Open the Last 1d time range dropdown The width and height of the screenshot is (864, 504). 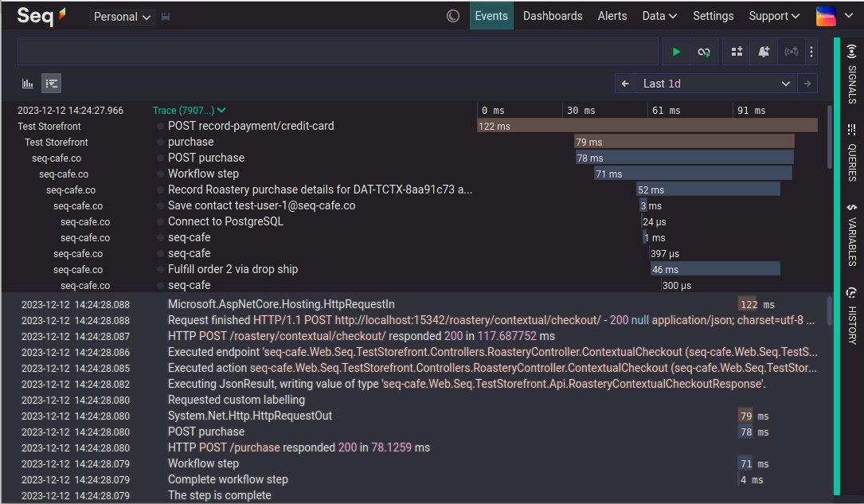(716, 83)
